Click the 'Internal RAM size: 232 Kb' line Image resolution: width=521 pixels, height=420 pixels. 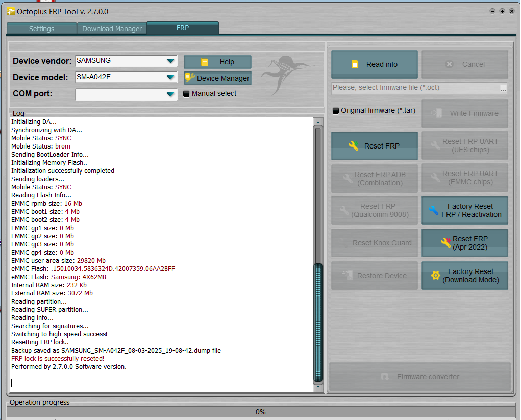click(x=49, y=285)
